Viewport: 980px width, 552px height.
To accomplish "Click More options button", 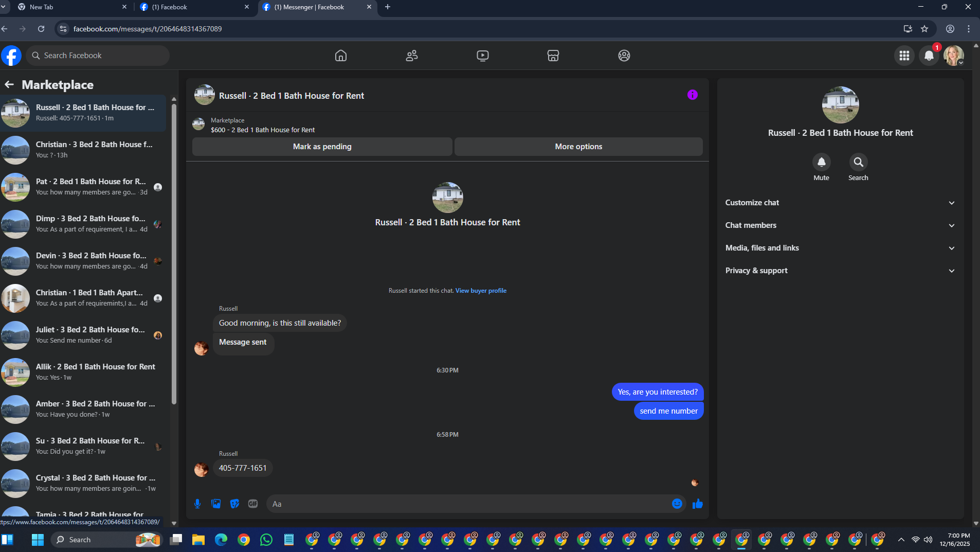I will [x=578, y=147].
